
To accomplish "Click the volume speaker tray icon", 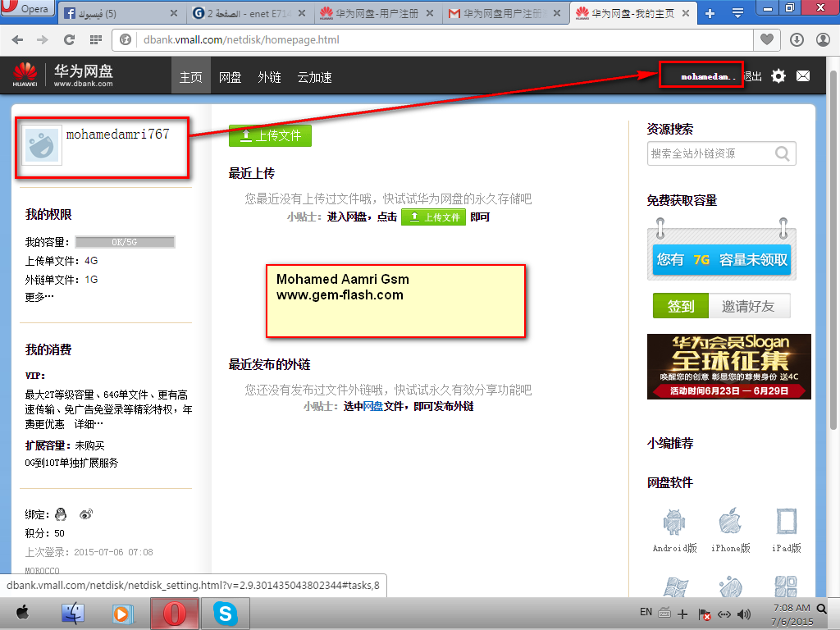I will pyautogui.click(x=743, y=614).
